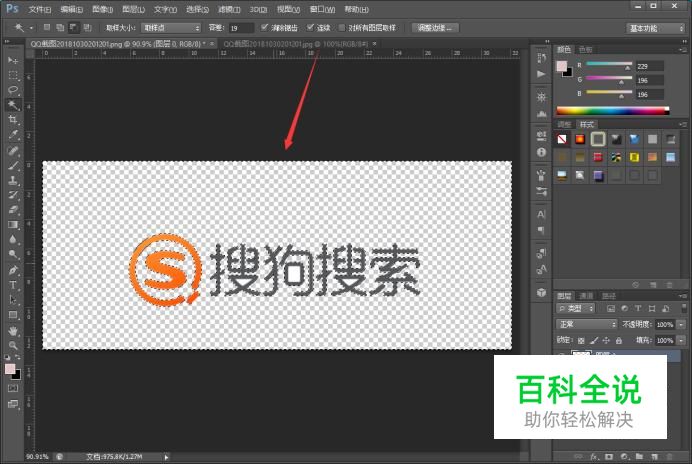Select the Eyedropper tool

click(x=13, y=135)
